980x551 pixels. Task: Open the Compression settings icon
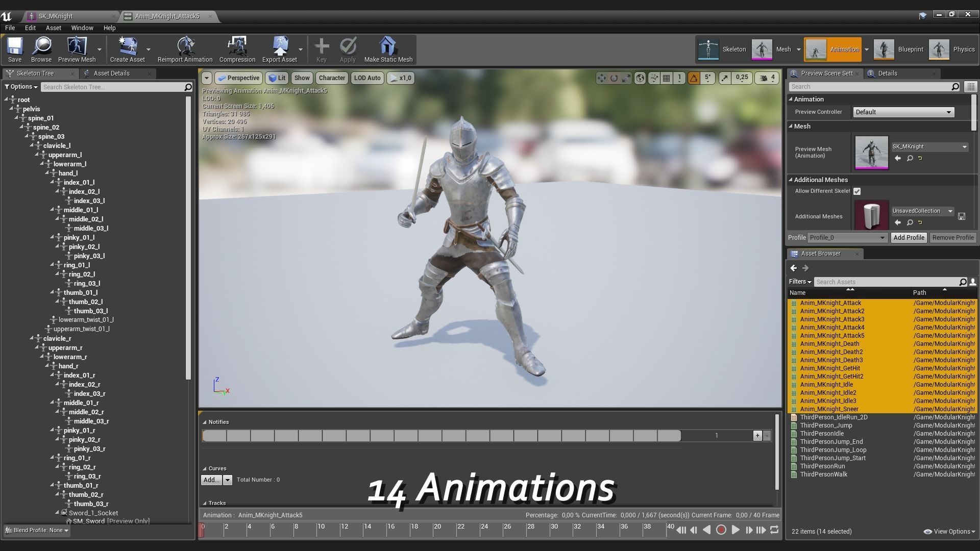click(237, 49)
